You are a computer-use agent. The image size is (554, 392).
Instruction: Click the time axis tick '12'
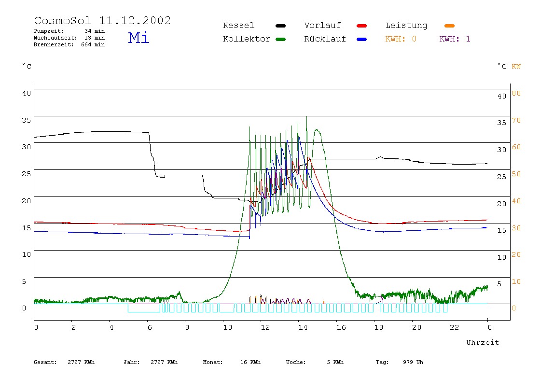tap(265, 328)
